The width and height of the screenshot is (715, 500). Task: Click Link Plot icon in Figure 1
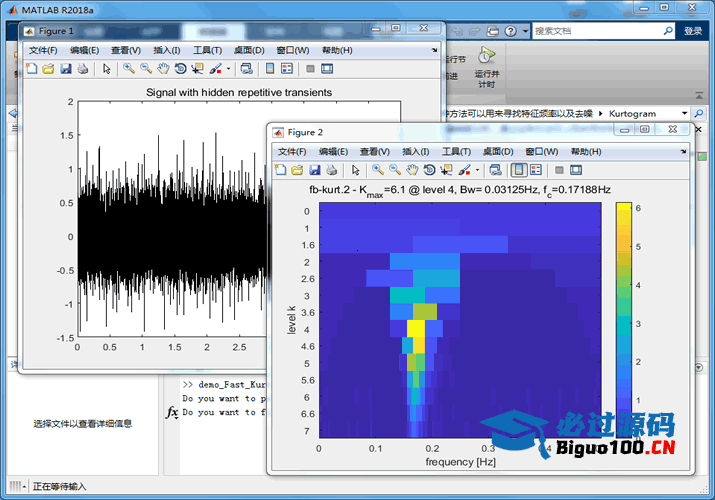click(x=247, y=69)
